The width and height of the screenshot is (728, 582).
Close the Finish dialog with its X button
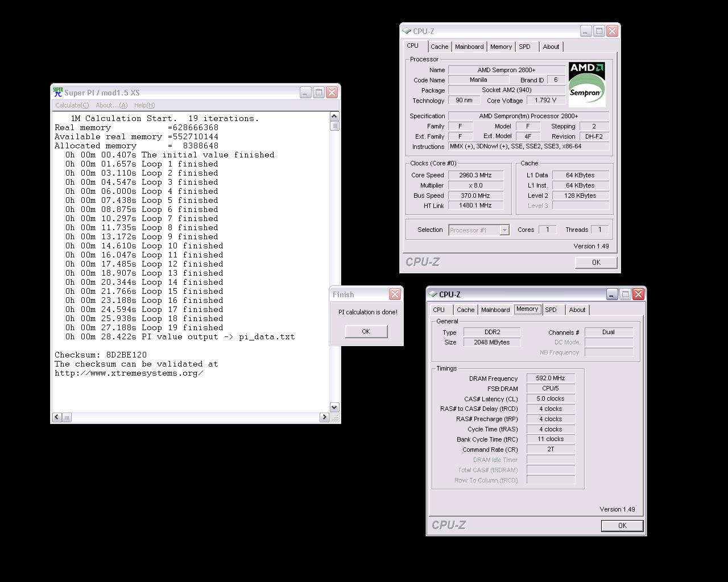tap(395, 294)
